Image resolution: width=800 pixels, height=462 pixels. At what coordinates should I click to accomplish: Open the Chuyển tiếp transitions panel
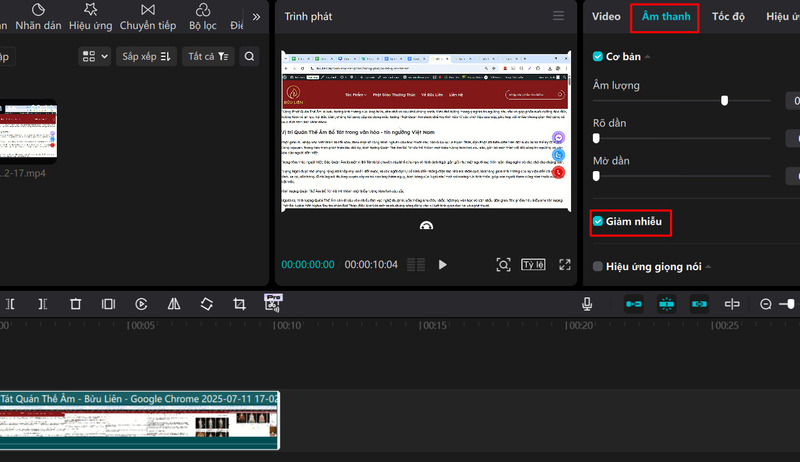coord(147,16)
